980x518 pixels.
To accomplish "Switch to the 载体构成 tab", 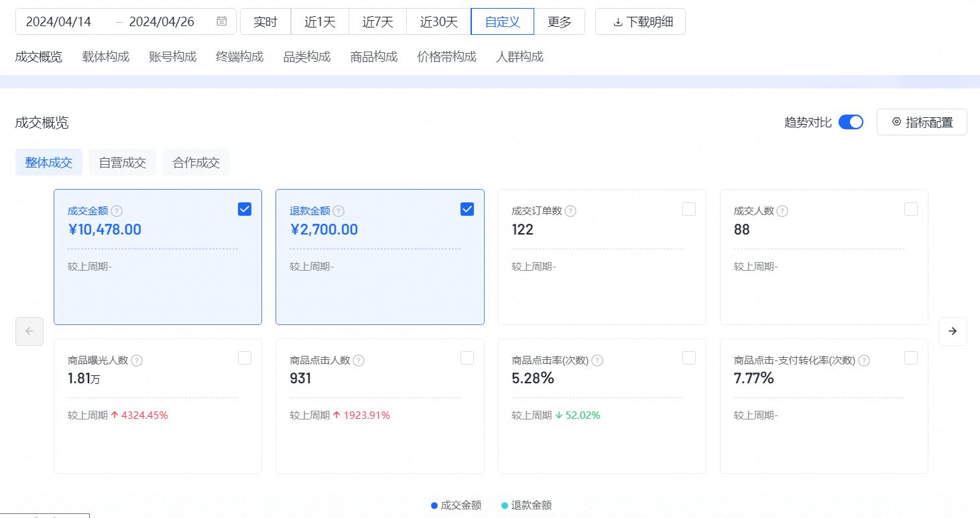I will coord(106,57).
